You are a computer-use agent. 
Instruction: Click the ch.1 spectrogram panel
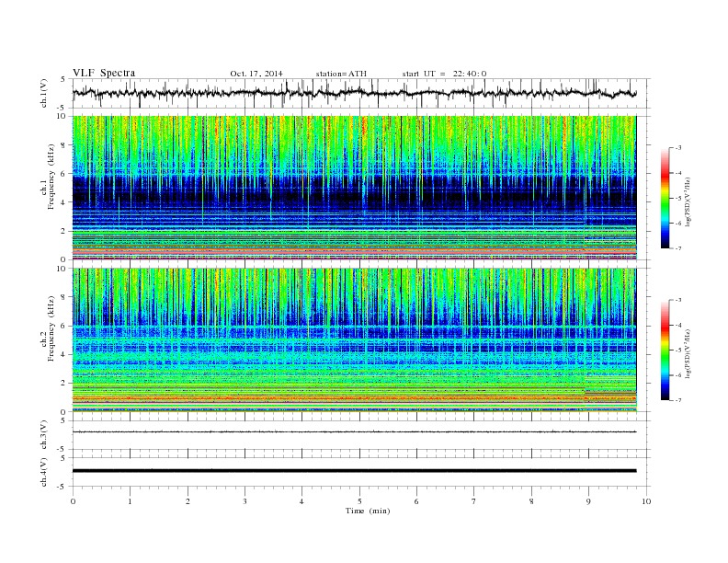[x=355, y=188]
